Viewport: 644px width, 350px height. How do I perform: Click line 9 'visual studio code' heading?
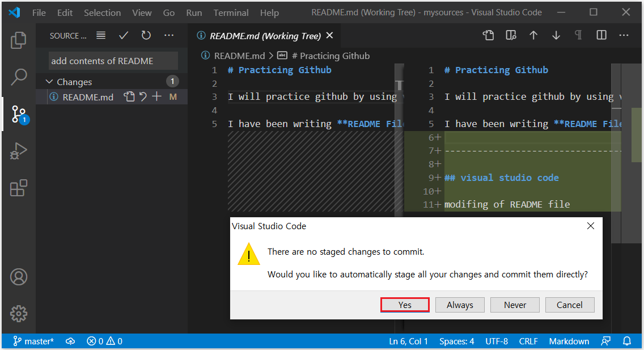tap(502, 178)
